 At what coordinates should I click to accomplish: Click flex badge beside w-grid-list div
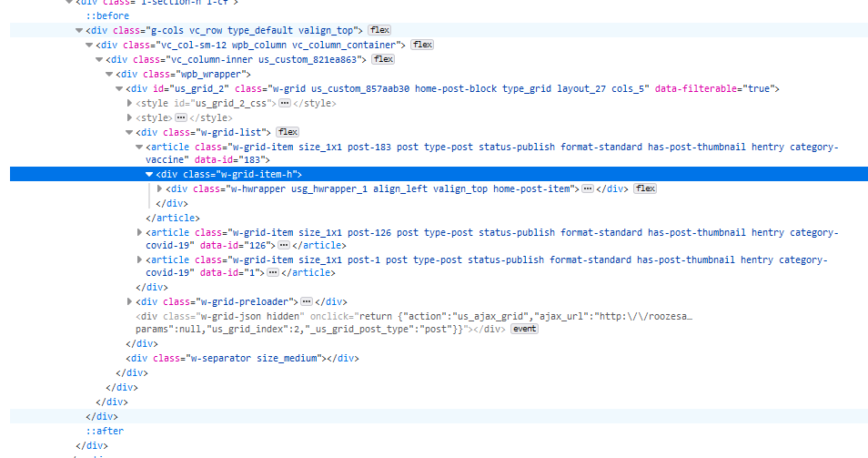click(288, 132)
